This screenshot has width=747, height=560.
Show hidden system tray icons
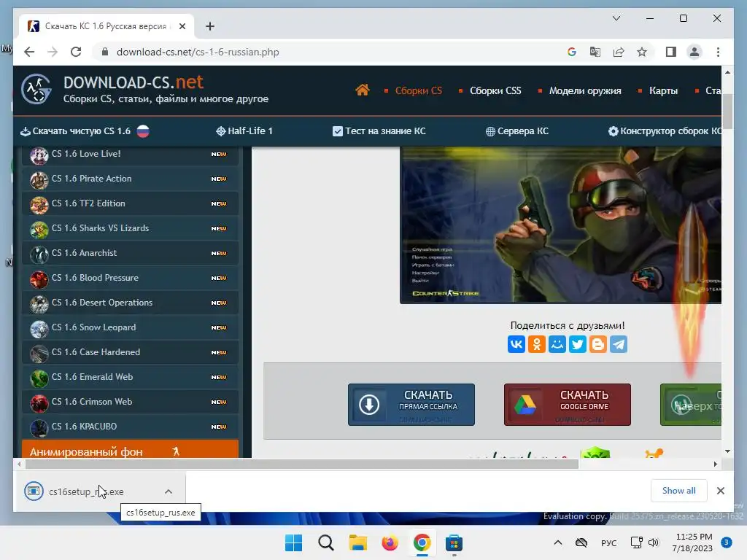pyautogui.click(x=558, y=542)
